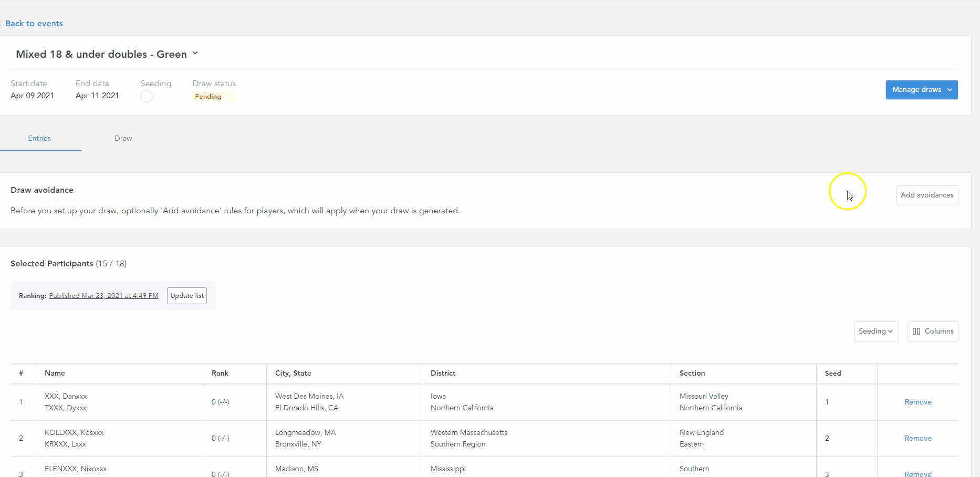Open the published ranking date link

point(103,296)
